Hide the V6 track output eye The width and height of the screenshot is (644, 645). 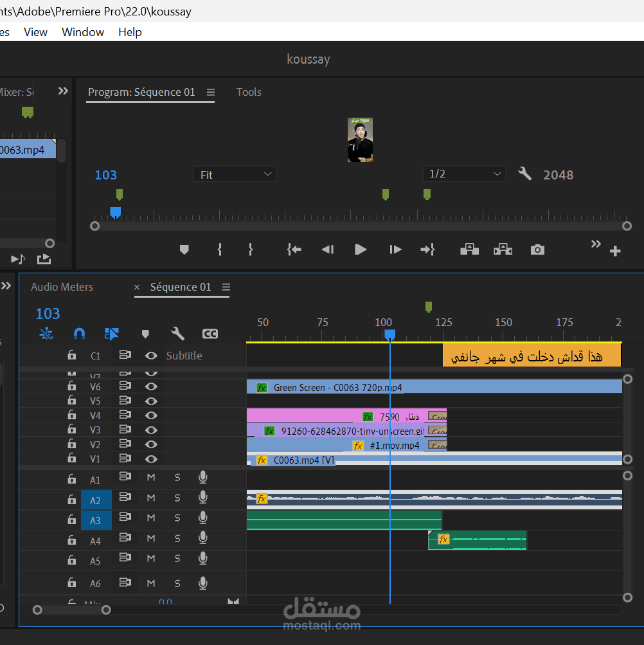[151, 386]
